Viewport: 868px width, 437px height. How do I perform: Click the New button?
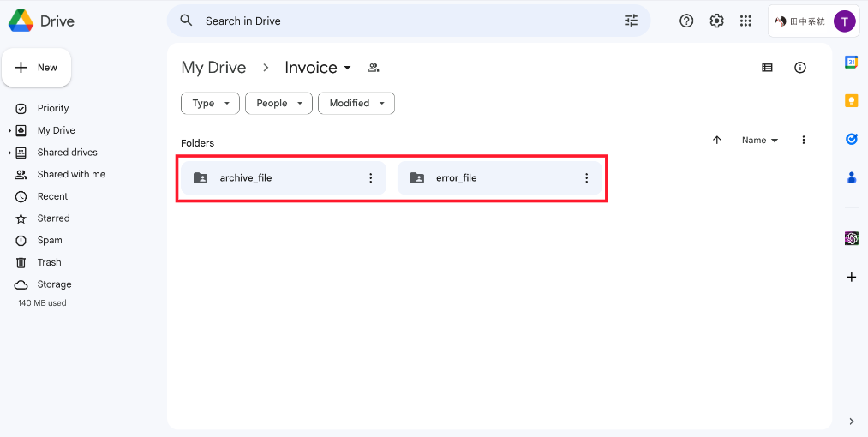(x=37, y=68)
